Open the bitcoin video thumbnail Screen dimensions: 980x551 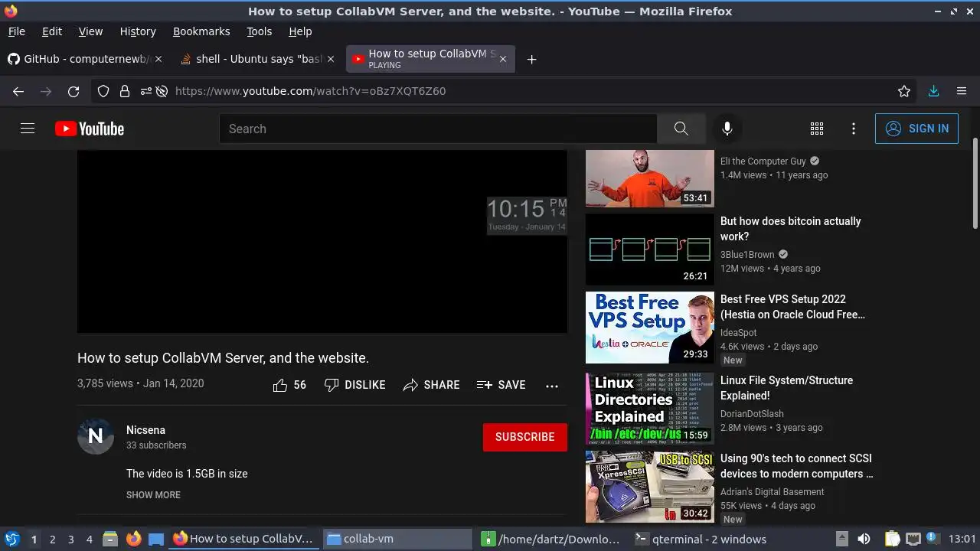[650, 249]
